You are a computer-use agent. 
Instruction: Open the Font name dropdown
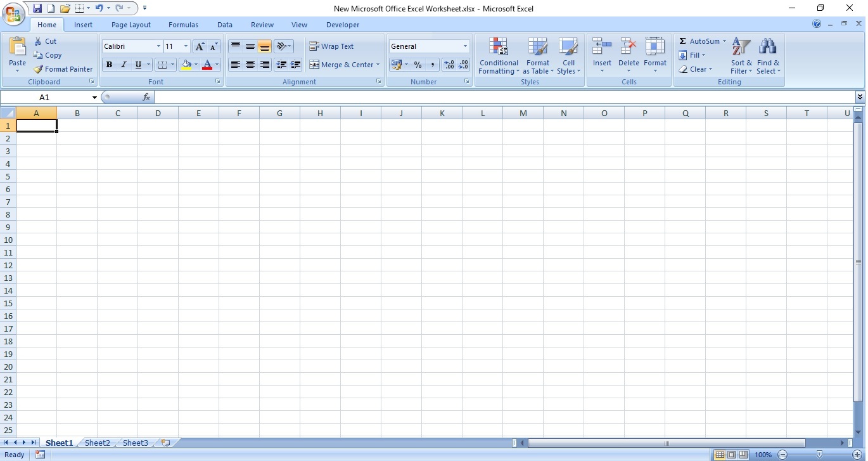pyautogui.click(x=158, y=46)
